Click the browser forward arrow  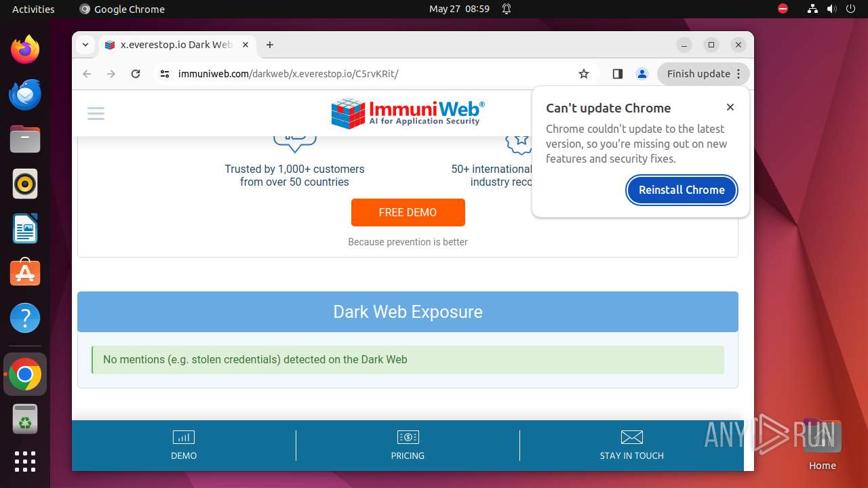point(111,74)
